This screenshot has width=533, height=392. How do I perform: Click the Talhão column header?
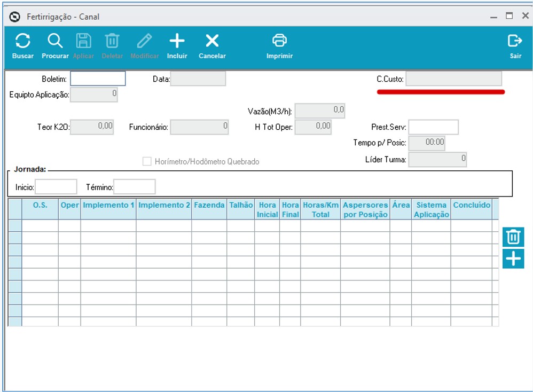pos(241,209)
